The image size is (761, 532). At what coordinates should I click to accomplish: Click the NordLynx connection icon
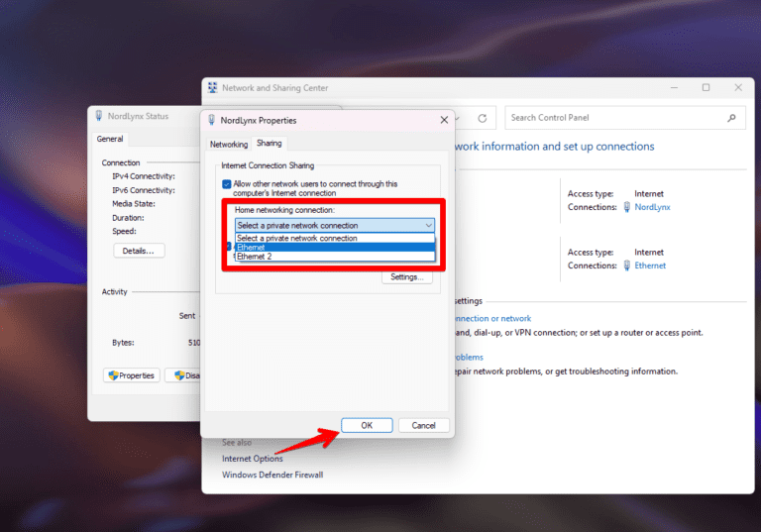[627, 207]
